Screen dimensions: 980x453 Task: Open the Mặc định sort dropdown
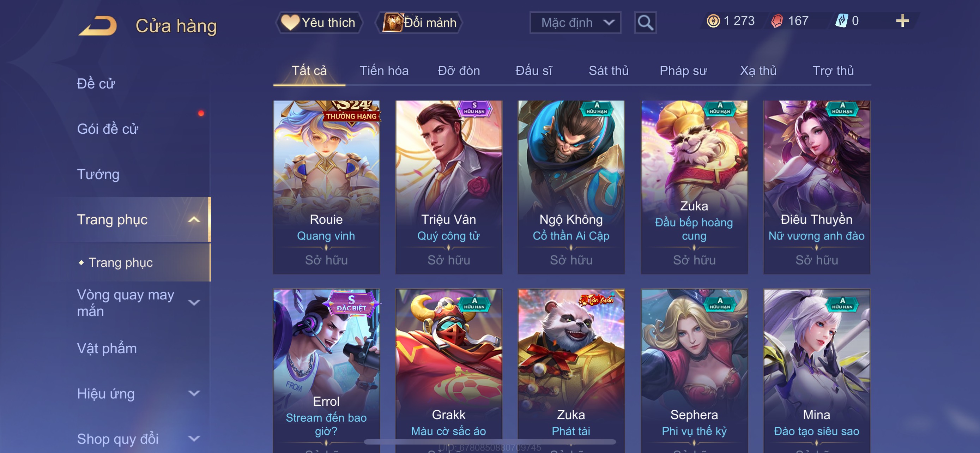[575, 23]
